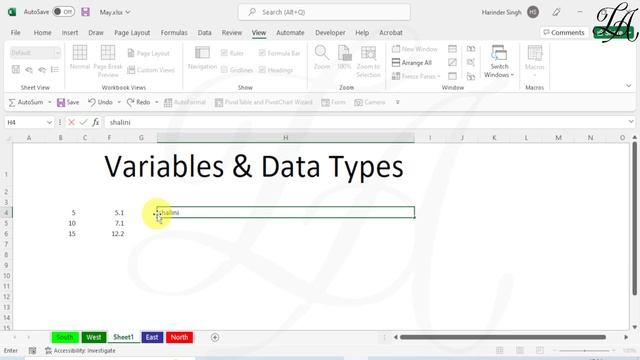Open the Formulas tab
The image size is (640, 360).
[x=174, y=33]
